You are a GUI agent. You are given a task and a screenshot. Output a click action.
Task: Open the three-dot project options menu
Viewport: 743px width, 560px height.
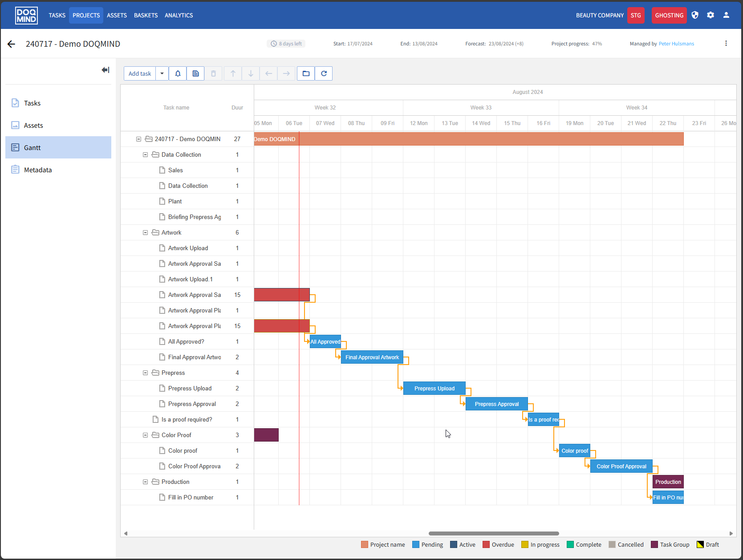click(726, 44)
